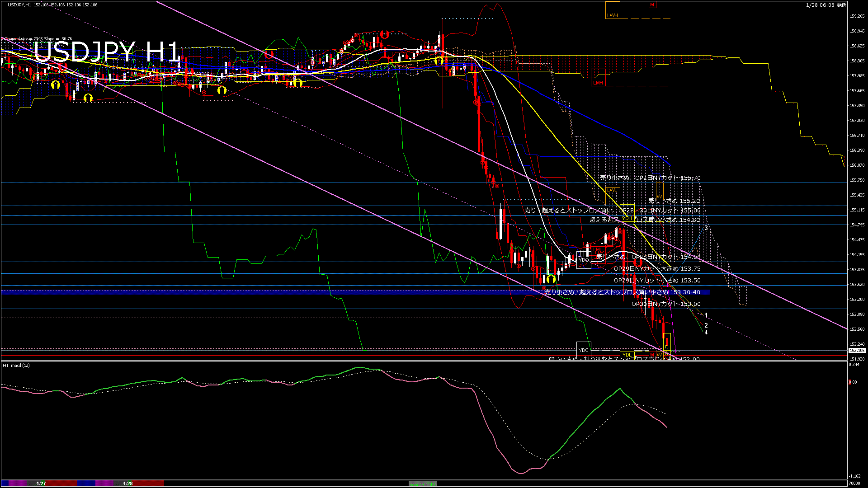The image size is (868, 488).
Task: Click the yellow YDH marker label
Action: pos(627,218)
